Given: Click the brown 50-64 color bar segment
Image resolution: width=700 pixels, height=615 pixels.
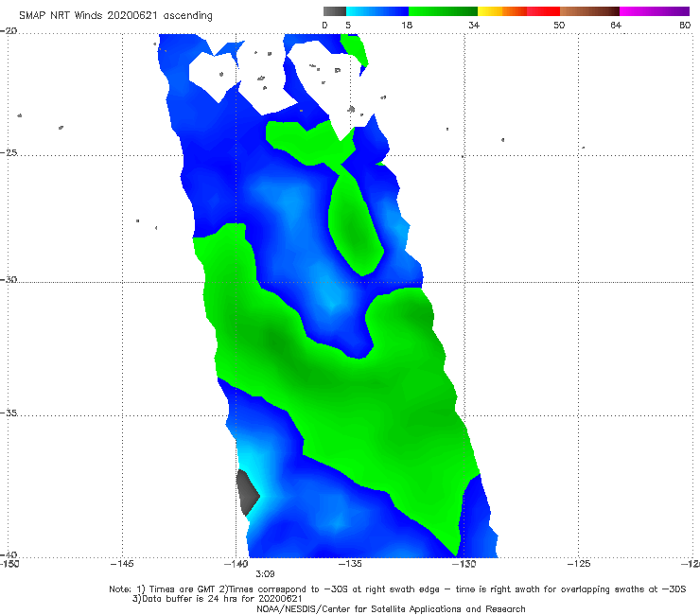Looking at the screenshot, I should click(x=589, y=11).
